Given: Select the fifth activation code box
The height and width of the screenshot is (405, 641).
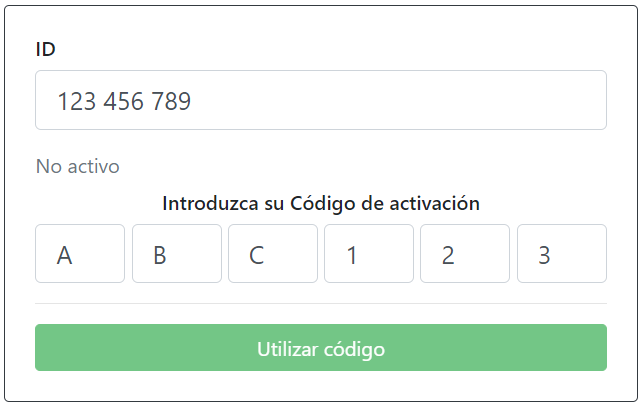Looking at the screenshot, I should [465, 254].
